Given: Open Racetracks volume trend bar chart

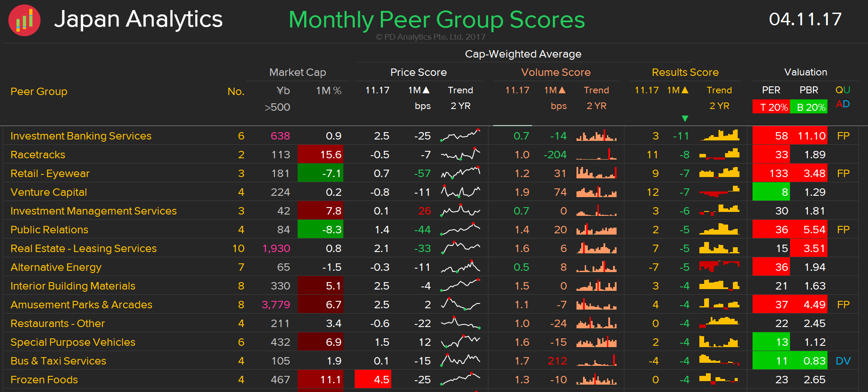Looking at the screenshot, I should (x=596, y=155).
